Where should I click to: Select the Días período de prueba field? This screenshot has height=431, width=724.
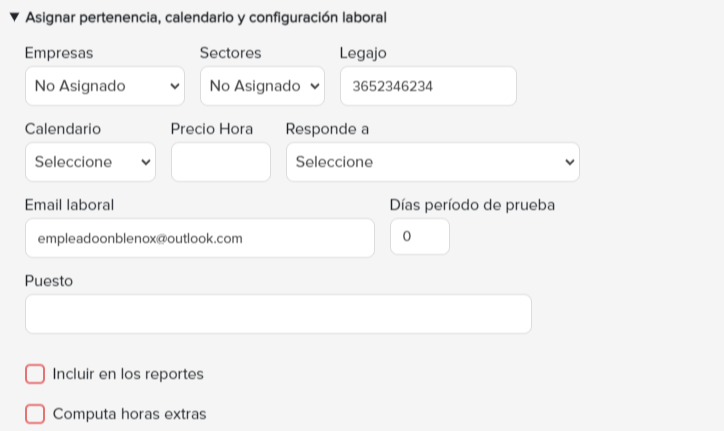(420, 237)
